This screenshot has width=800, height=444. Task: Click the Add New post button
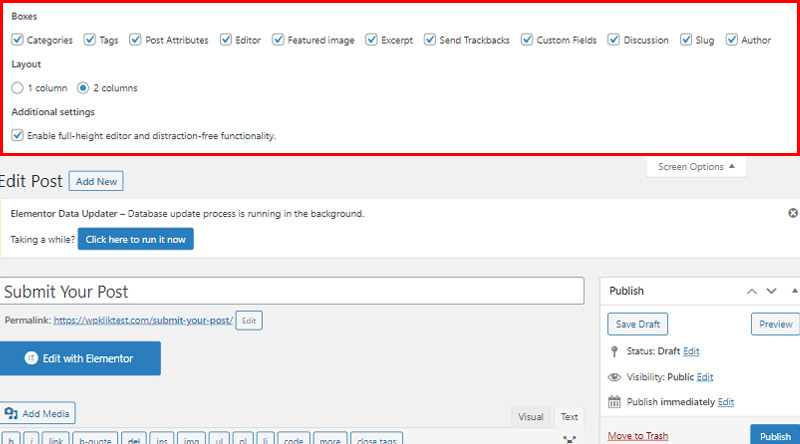(96, 181)
